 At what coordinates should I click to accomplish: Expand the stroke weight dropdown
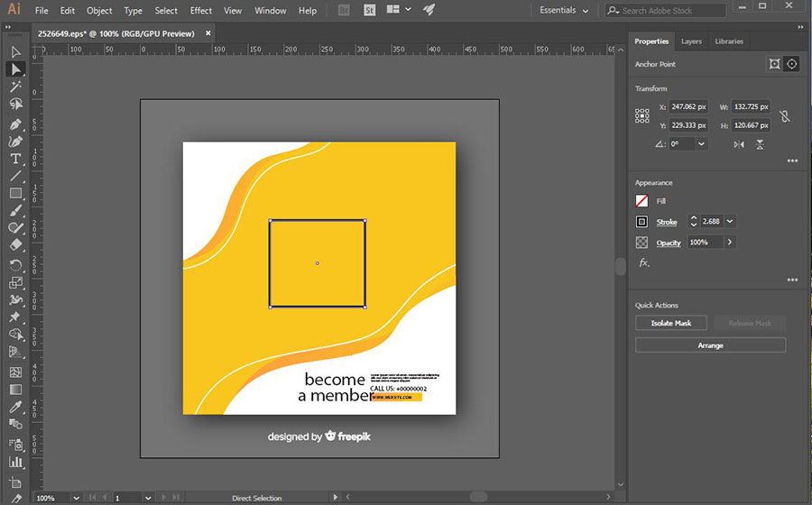click(x=730, y=222)
